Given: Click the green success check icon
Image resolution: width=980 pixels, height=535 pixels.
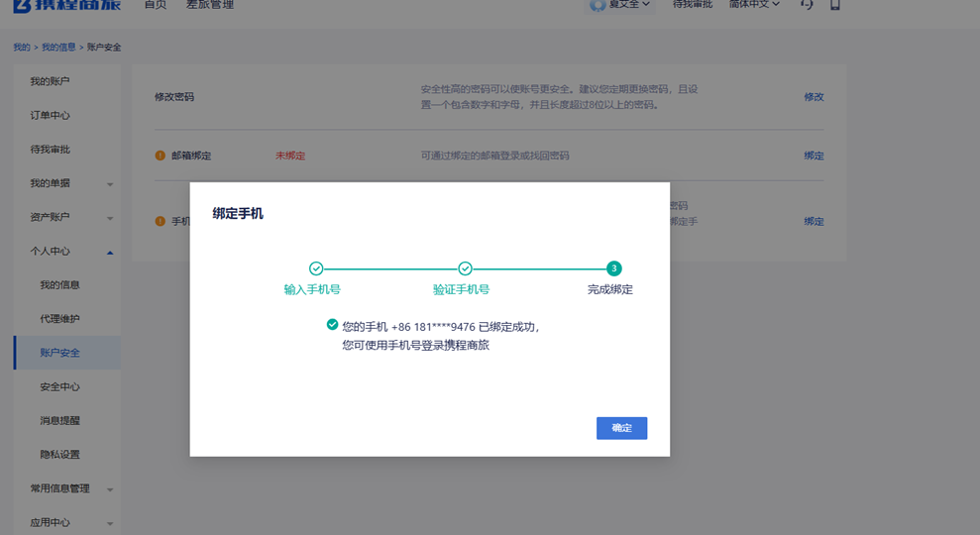Looking at the screenshot, I should click(x=332, y=324).
